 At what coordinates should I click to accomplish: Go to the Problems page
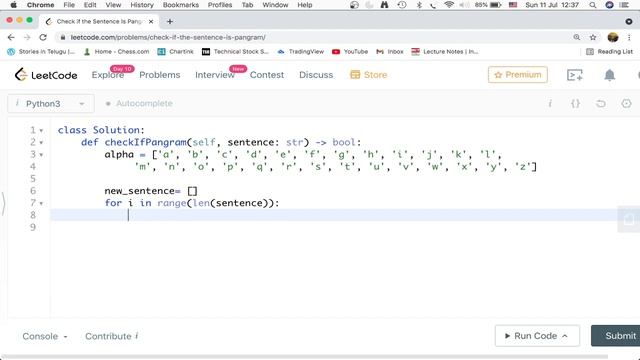(x=160, y=75)
